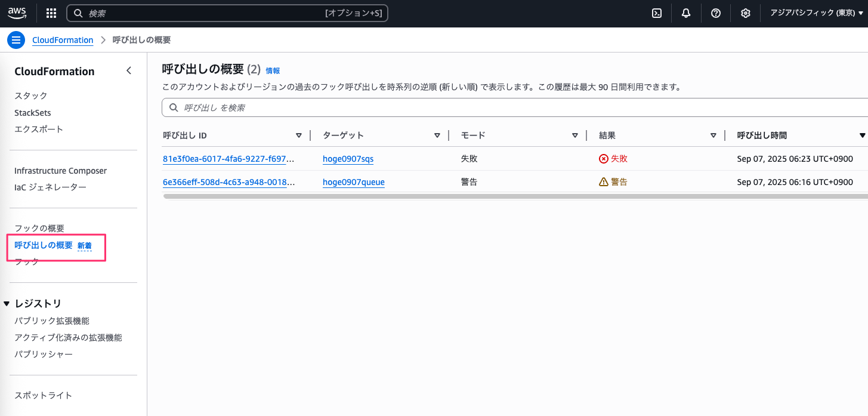Viewport: 868px width, 416px height.
Task: Open the AWS services grid menu
Action: [51, 13]
